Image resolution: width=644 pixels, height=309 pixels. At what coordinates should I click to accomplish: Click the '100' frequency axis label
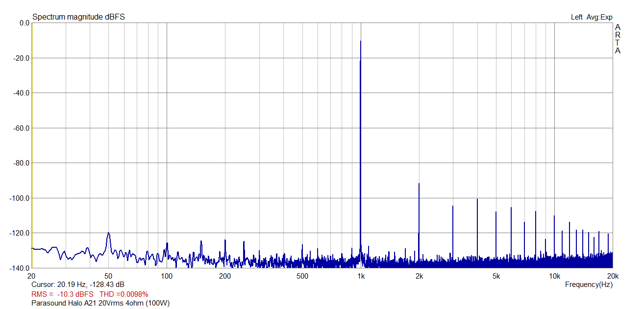167,276
